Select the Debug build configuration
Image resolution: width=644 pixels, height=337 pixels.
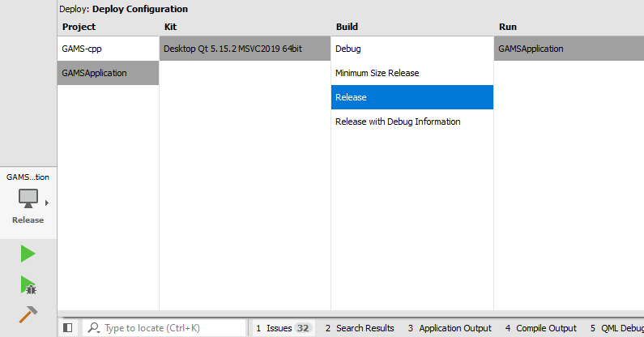pyautogui.click(x=348, y=49)
